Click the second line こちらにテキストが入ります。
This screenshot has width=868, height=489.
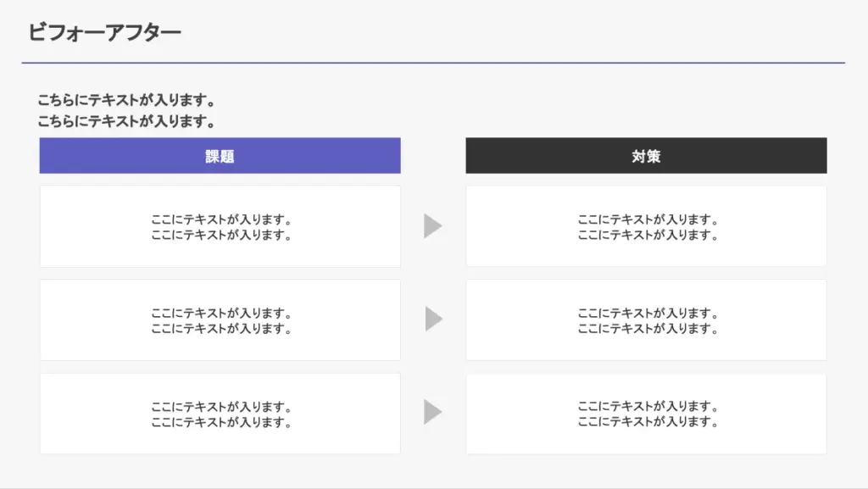(126, 120)
